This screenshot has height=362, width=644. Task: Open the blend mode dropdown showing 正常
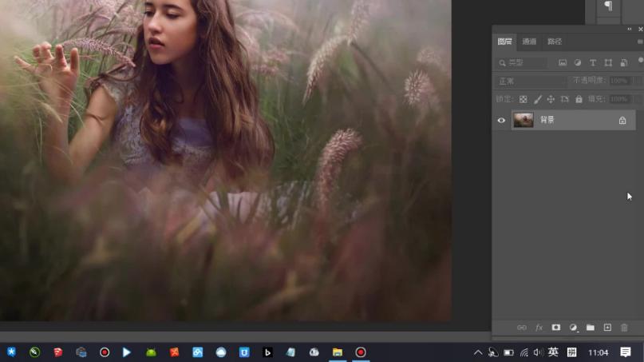point(531,81)
